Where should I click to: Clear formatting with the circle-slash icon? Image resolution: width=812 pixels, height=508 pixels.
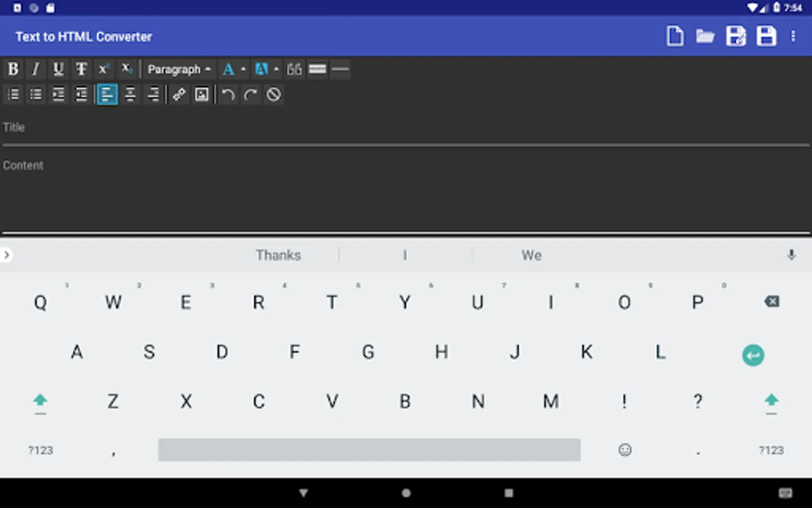pyautogui.click(x=273, y=94)
